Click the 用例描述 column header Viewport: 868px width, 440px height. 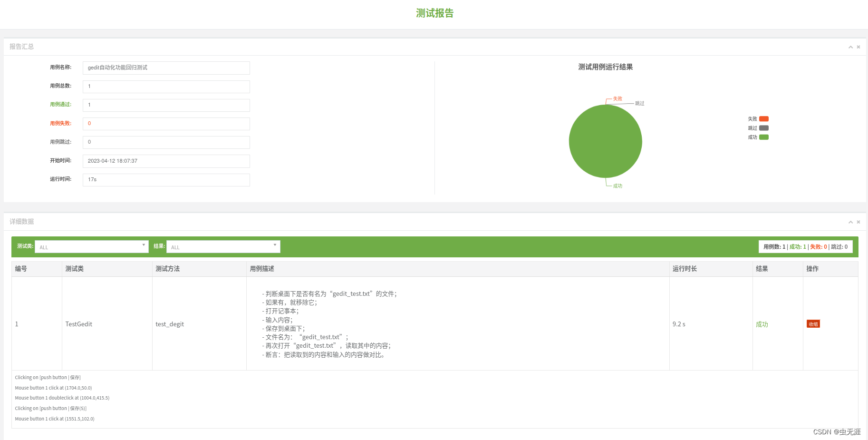click(x=458, y=269)
